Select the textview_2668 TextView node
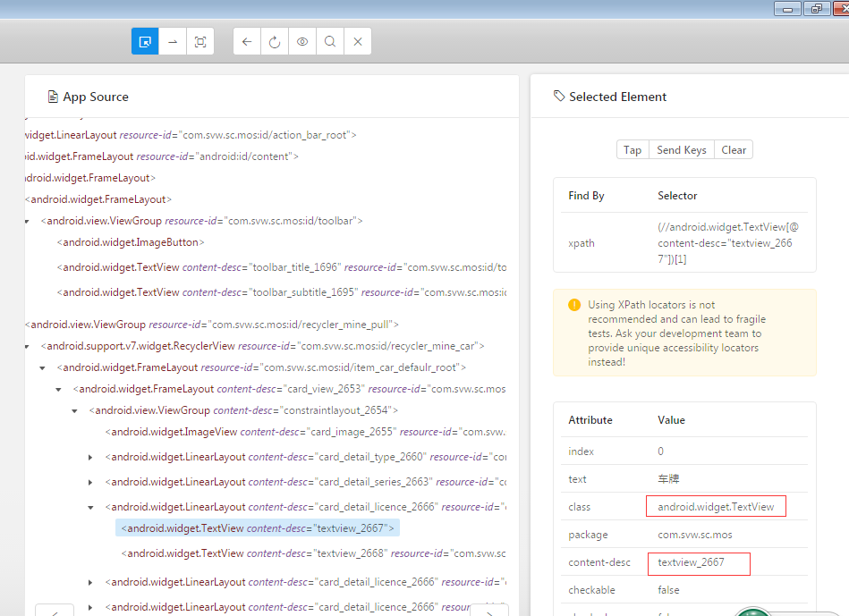This screenshot has height=616, width=849. (313, 553)
